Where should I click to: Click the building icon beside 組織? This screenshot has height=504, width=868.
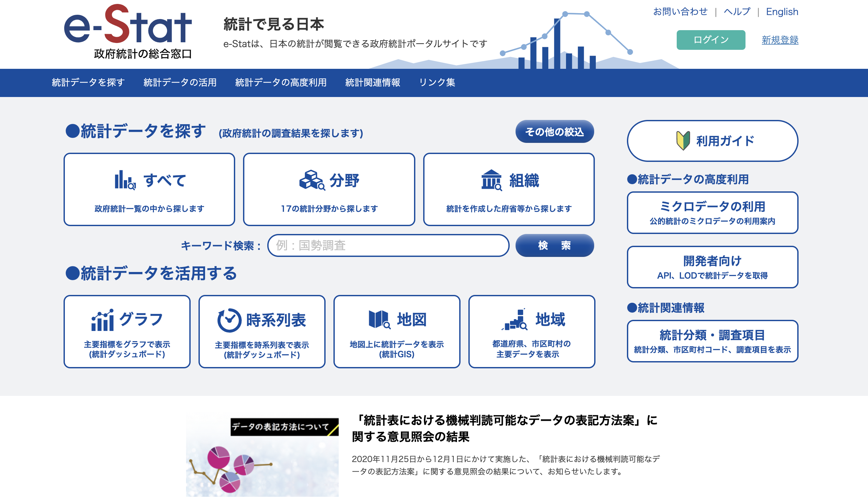[x=492, y=180]
